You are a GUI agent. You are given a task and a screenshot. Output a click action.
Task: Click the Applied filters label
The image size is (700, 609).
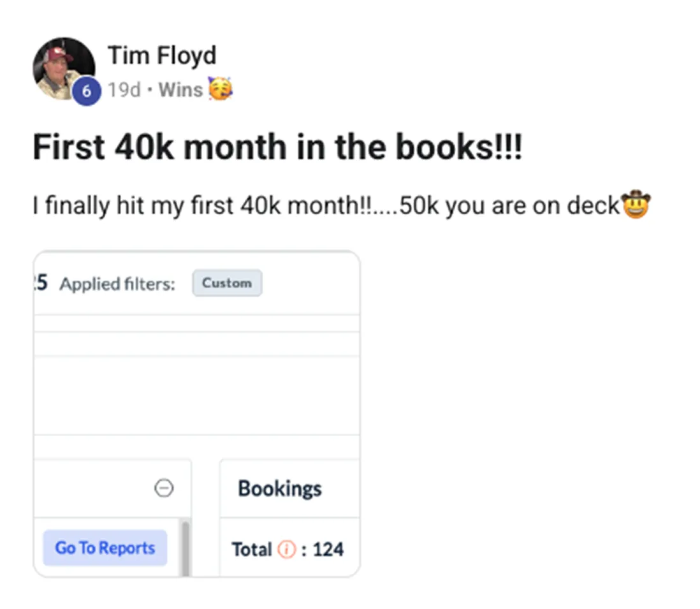pos(117,284)
